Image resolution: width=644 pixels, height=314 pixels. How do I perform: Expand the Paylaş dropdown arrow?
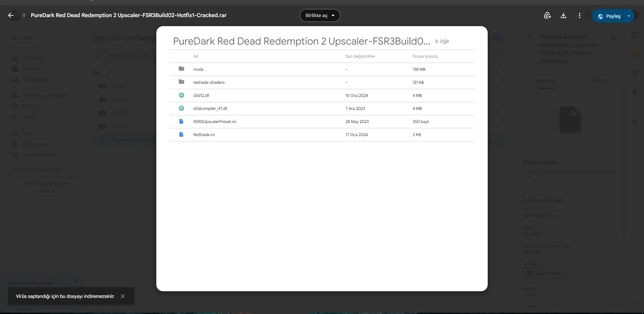tap(629, 16)
